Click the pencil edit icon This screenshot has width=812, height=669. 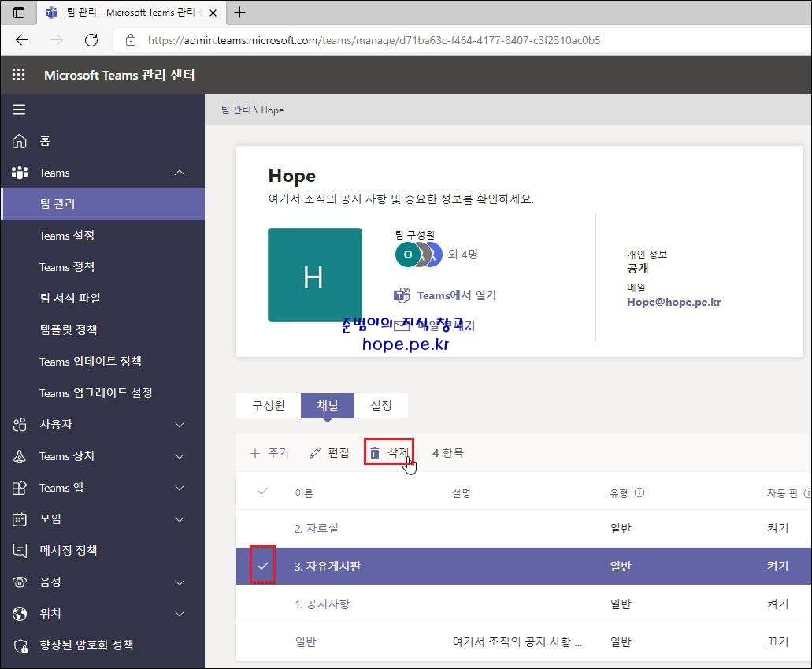(x=314, y=453)
